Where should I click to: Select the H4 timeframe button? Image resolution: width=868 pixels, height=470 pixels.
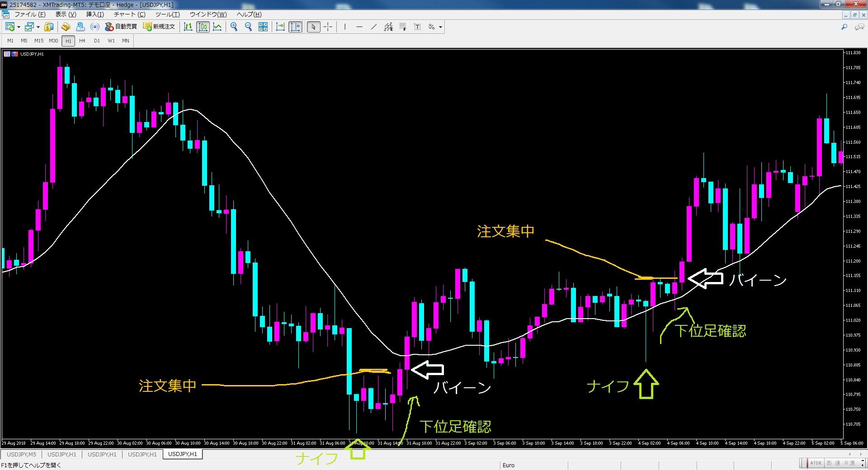[x=82, y=41]
